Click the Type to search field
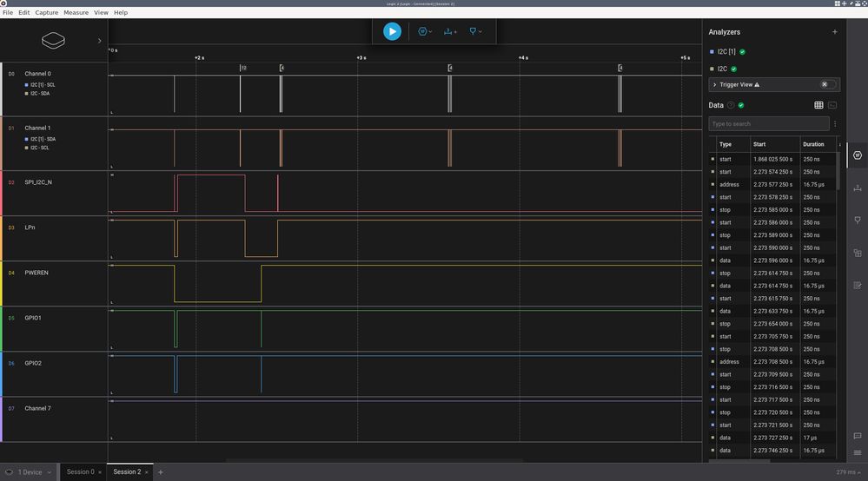 [x=768, y=124]
